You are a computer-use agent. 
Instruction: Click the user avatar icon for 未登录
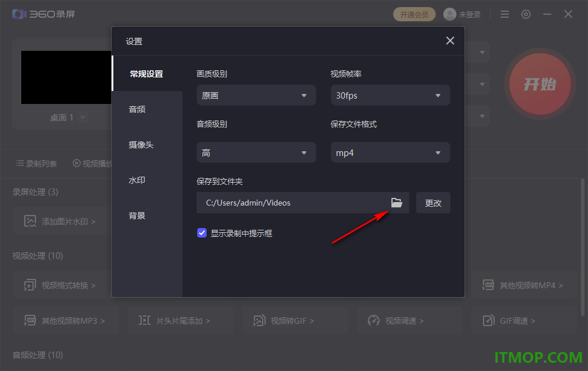(x=450, y=14)
